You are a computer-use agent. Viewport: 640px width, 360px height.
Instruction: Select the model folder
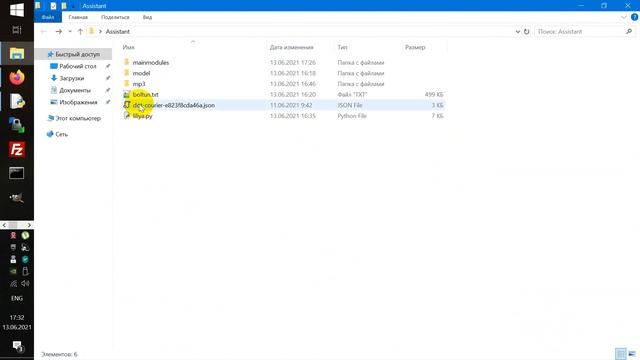pos(141,73)
